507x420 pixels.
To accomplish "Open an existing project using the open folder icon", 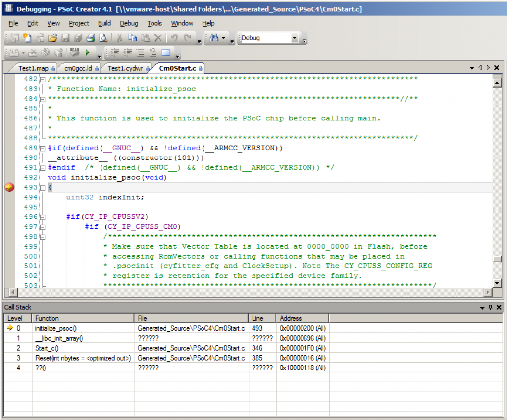I will point(52,38).
